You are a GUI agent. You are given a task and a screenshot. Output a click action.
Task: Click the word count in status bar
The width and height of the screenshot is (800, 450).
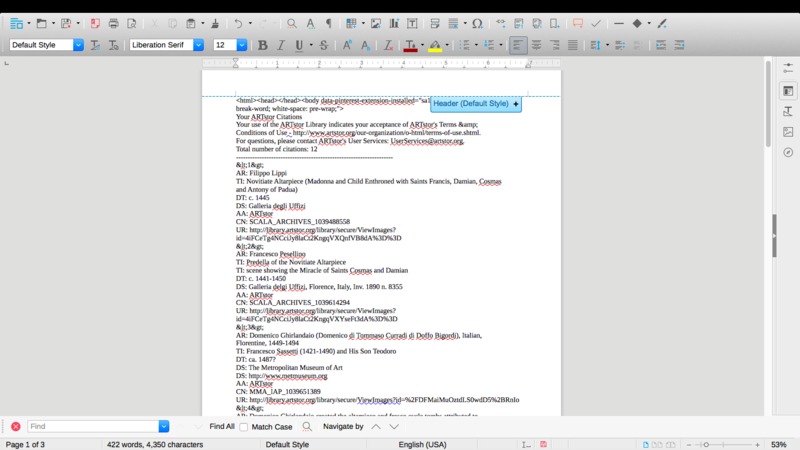pos(155,445)
